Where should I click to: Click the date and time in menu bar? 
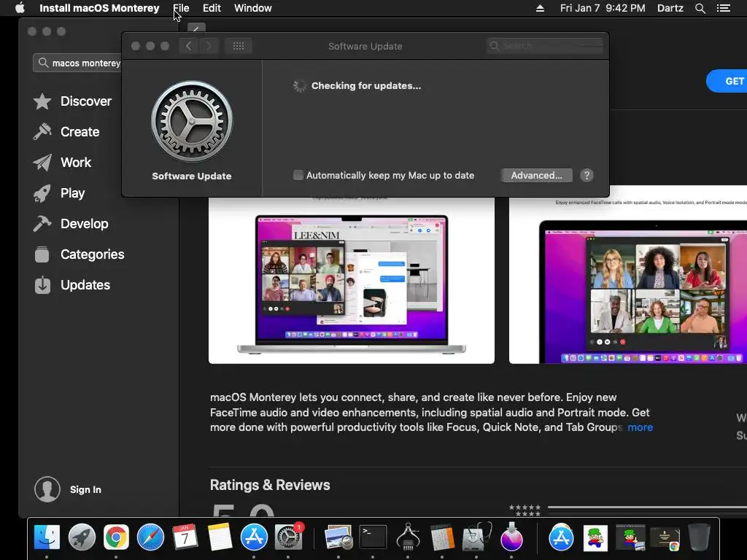[x=603, y=8]
